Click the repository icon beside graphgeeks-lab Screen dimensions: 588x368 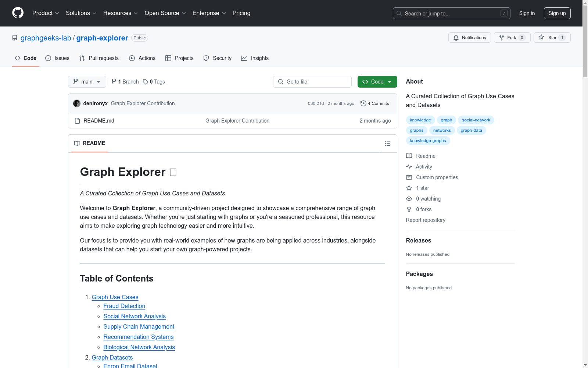click(x=15, y=38)
